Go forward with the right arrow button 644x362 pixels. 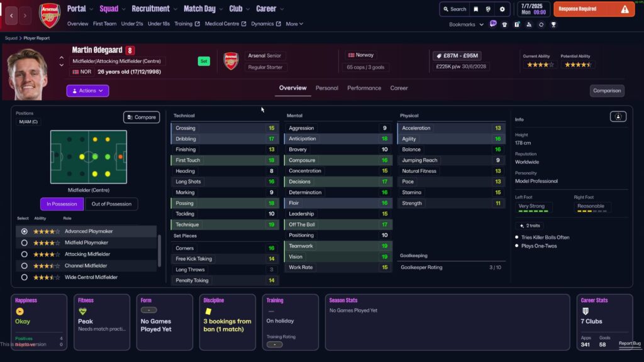(25, 16)
